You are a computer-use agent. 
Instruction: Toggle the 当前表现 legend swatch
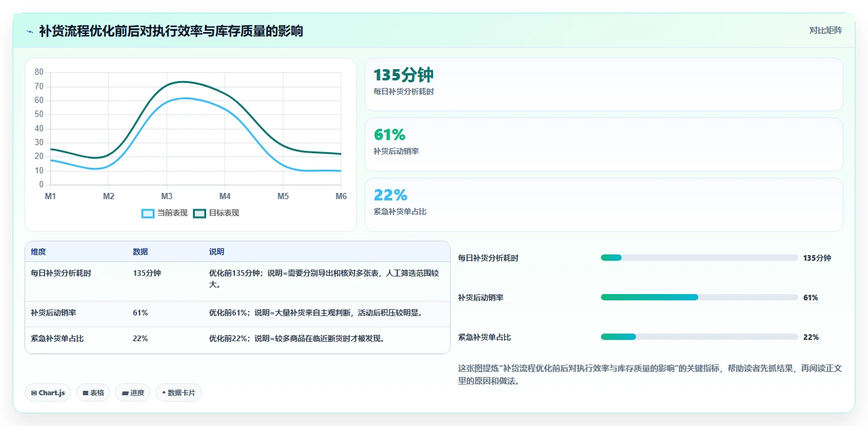[x=148, y=213]
